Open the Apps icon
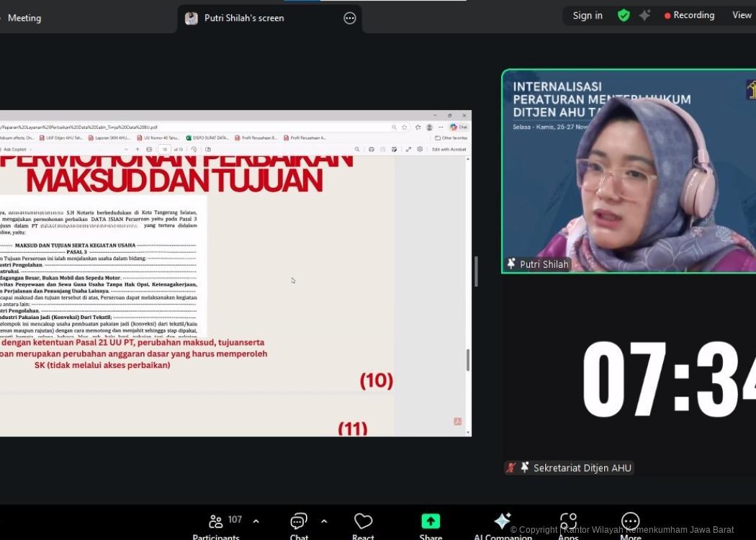Image resolution: width=756 pixels, height=540 pixels. [x=568, y=521]
